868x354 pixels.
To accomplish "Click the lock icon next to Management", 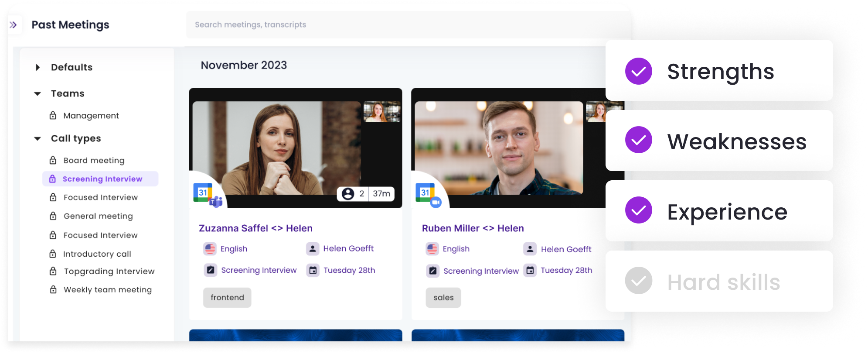I will coord(53,116).
